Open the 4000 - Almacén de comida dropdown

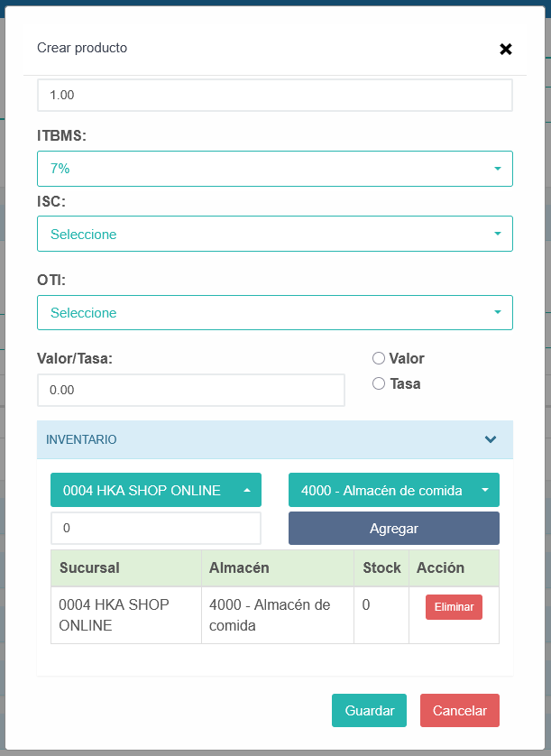click(393, 490)
